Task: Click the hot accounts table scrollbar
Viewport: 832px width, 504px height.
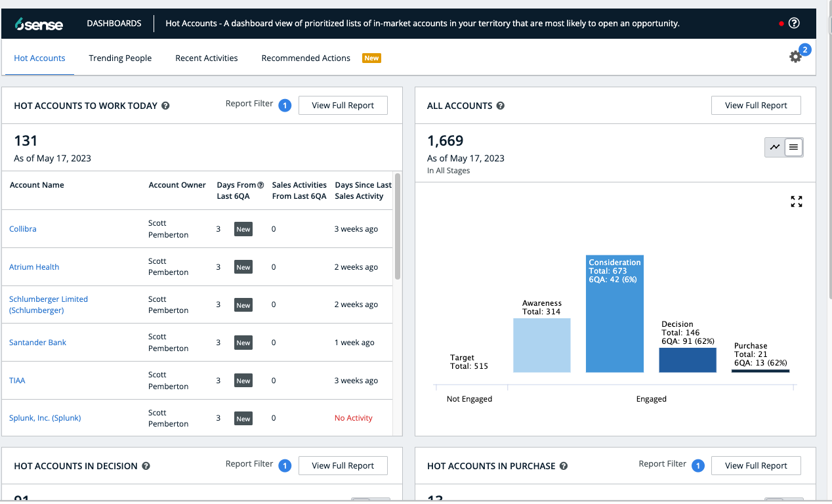Action: [398, 226]
